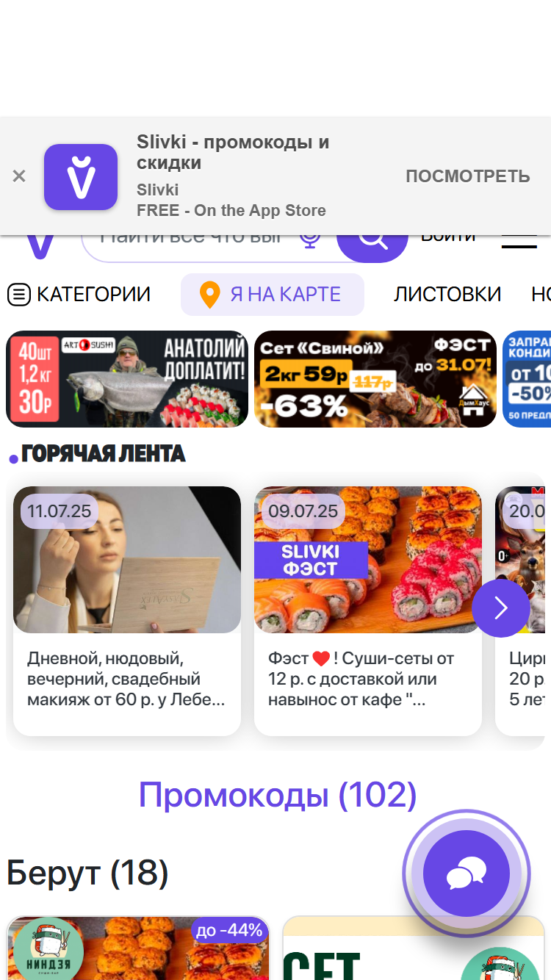Advance hot feed with next arrow
551x980 pixels.
pyautogui.click(x=501, y=608)
